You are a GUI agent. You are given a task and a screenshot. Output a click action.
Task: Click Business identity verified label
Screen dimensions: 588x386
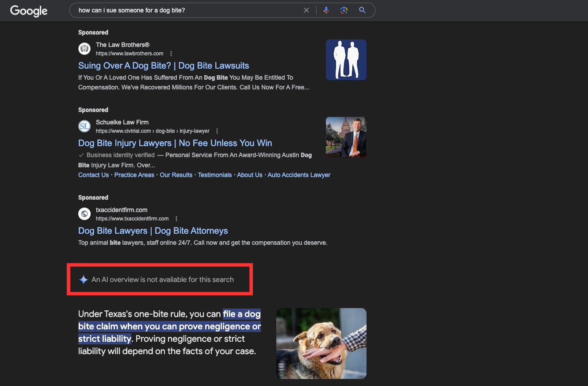coord(121,155)
